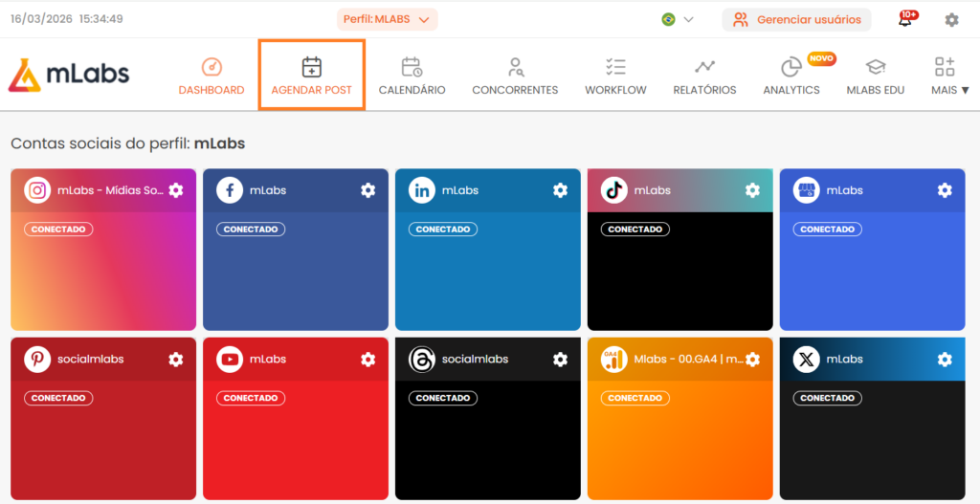The image size is (980, 504).
Task: Click CONECTADO badge on YouTube card
Action: tap(251, 398)
